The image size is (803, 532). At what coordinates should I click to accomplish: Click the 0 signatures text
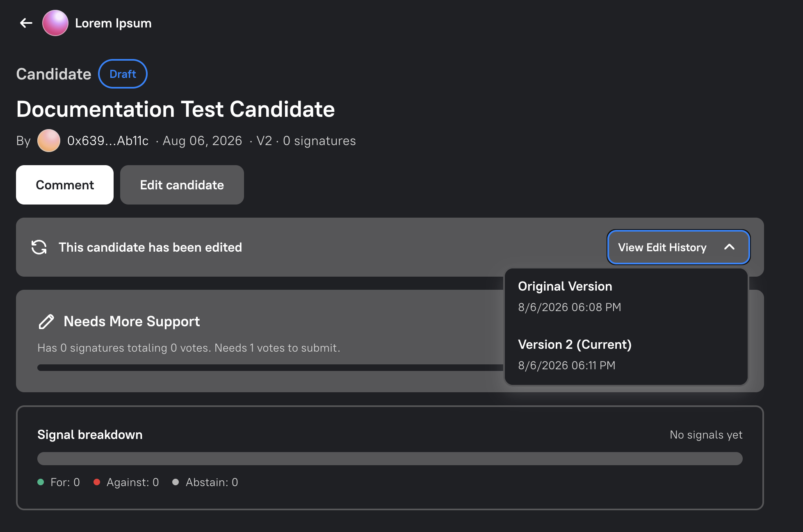coord(319,141)
